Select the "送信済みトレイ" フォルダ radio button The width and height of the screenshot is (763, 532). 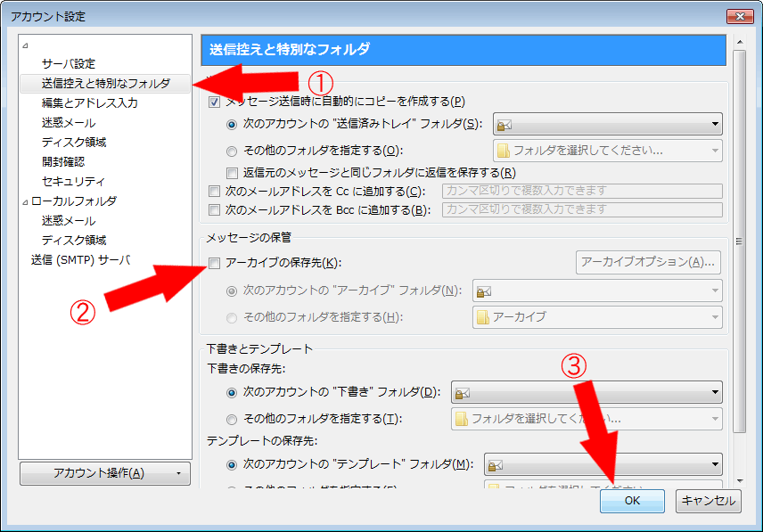point(232,125)
